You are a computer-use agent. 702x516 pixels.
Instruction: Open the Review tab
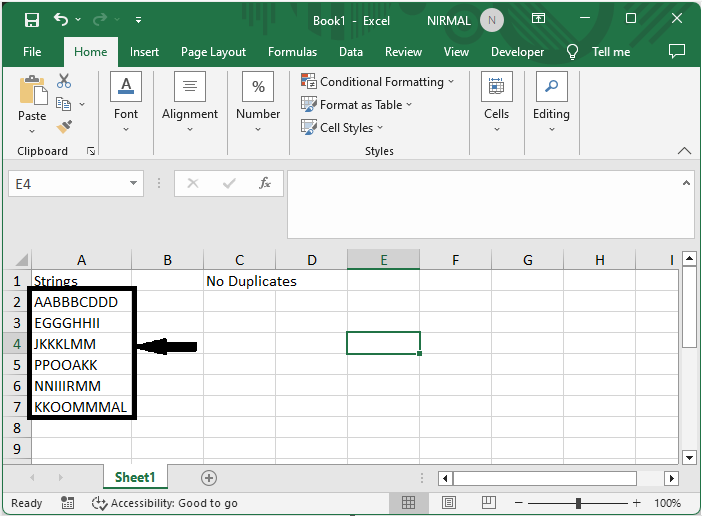pyautogui.click(x=403, y=52)
